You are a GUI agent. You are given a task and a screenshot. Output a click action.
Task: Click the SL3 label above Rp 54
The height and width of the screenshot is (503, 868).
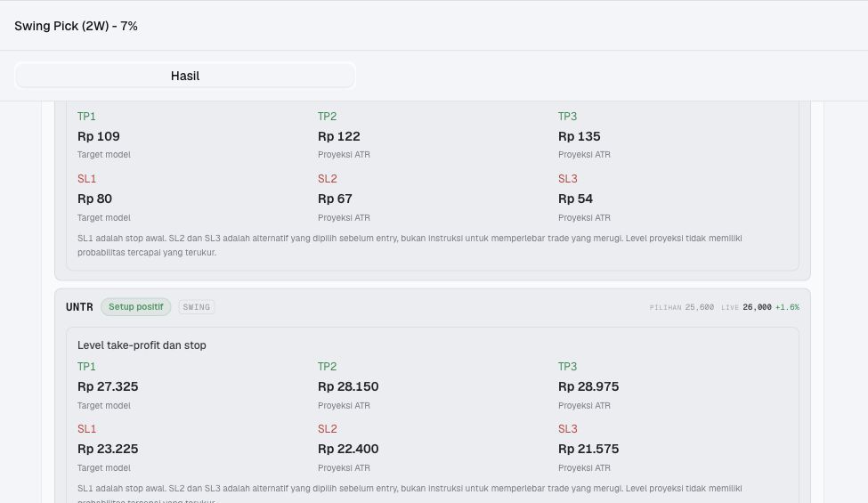567,179
